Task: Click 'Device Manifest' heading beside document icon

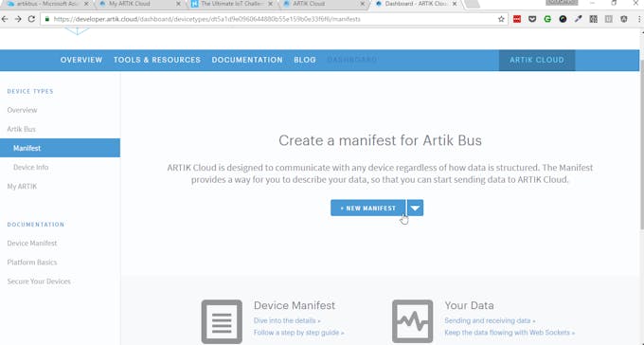Action: [x=295, y=305]
